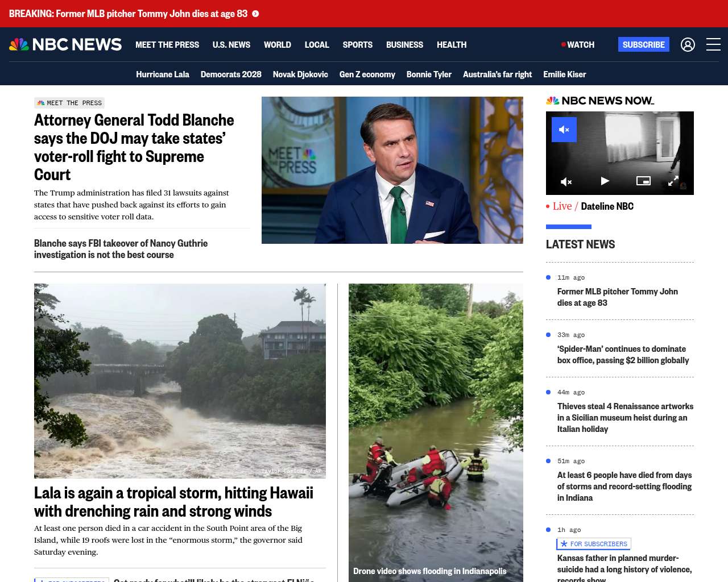The image size is (728, 582).
Task: Open the Meet the Press menu item
Action: (x=167, y=44)
